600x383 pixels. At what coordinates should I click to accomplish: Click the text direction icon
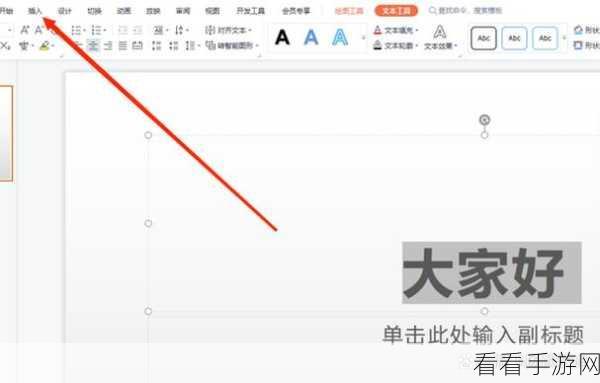coord(158,30)
